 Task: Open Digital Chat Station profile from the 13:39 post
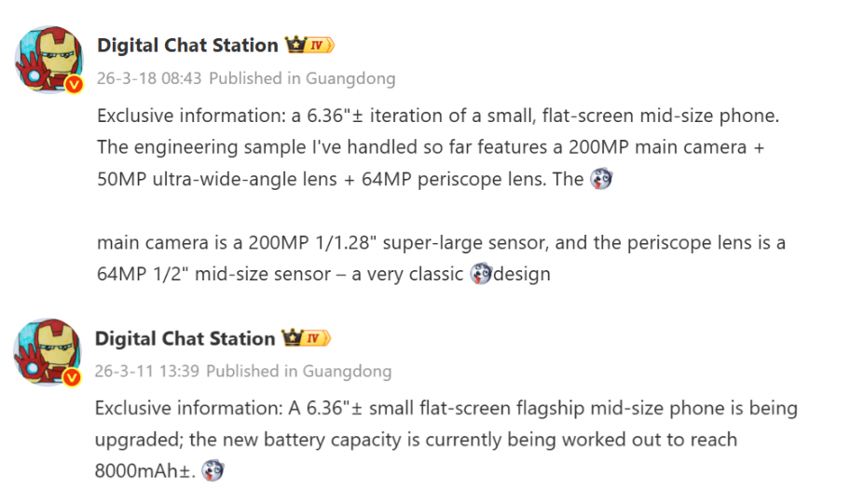point(185,338)
